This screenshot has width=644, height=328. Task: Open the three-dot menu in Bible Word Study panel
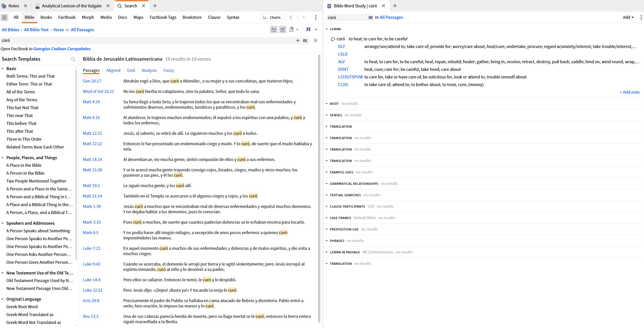point(641,17)
